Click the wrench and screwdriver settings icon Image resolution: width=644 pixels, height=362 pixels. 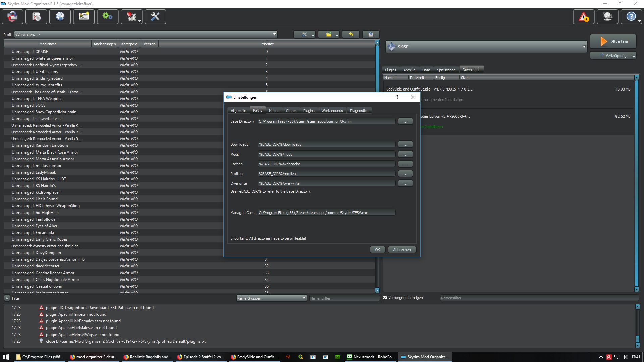[155, 17]
